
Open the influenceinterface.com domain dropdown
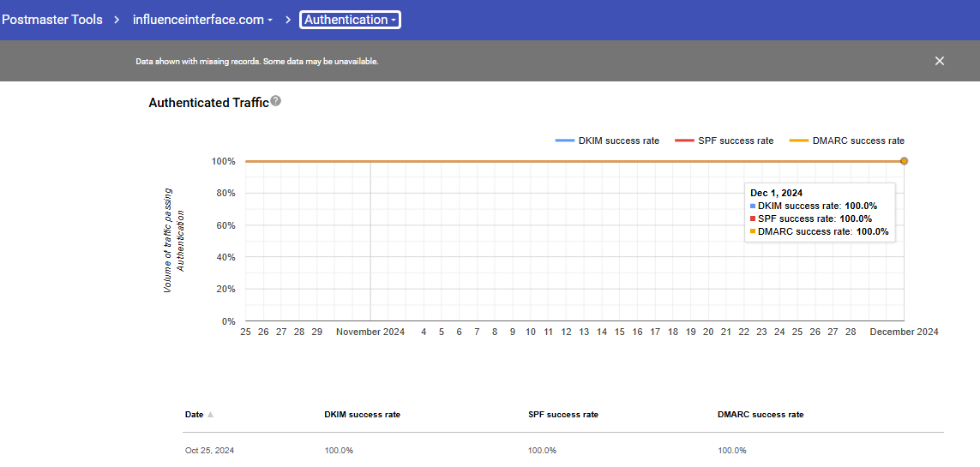[202, 20]
